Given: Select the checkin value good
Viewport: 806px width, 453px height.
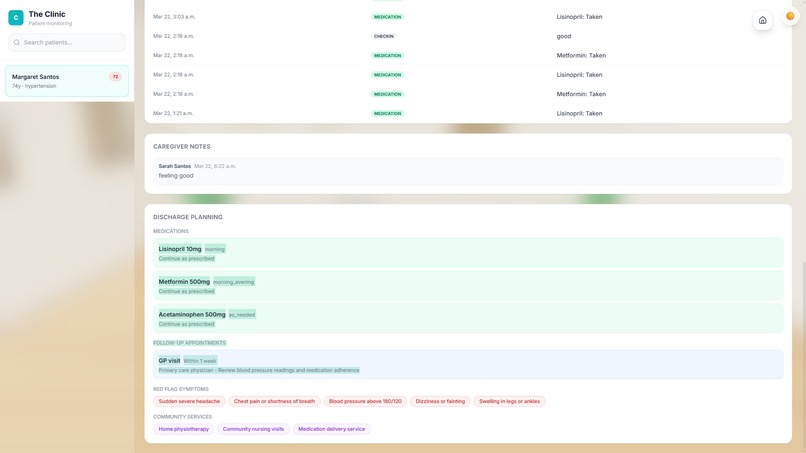Looking at the screenshot, I should 563,37.
